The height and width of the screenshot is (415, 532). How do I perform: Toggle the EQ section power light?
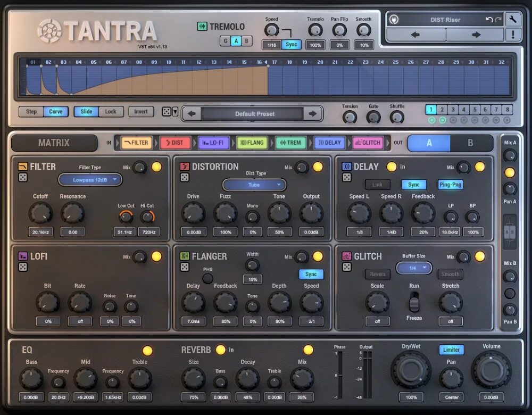click(x=147, y=351)
